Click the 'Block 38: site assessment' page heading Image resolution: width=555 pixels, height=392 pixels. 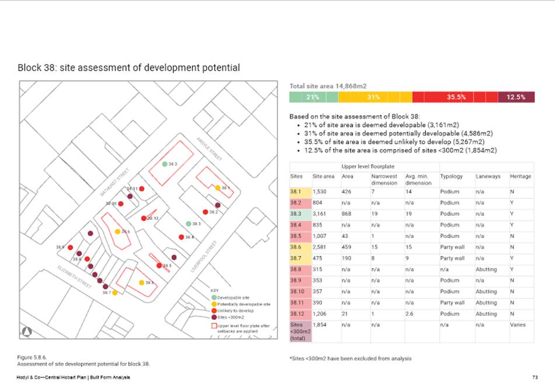[129, 68]
